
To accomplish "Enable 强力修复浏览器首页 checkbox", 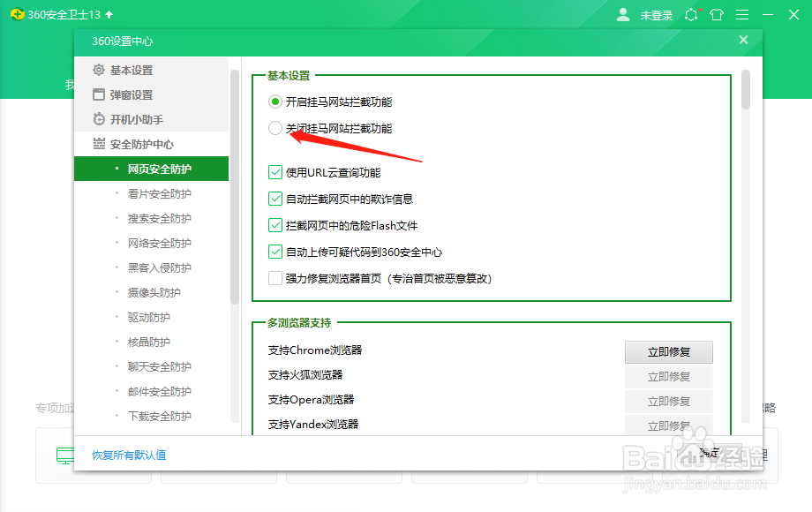I will pyautogui.click(x=275, y=278).
